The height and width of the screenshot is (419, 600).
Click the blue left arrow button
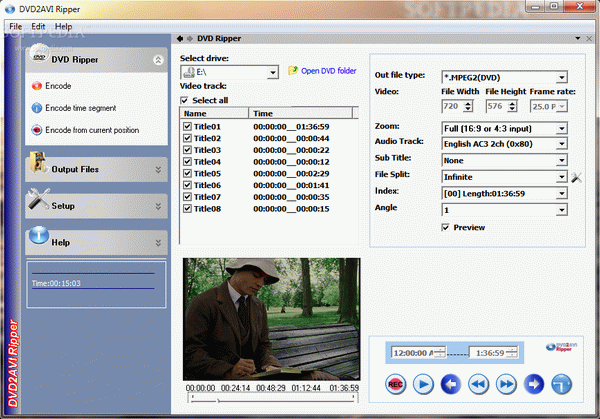coord(451,384)
